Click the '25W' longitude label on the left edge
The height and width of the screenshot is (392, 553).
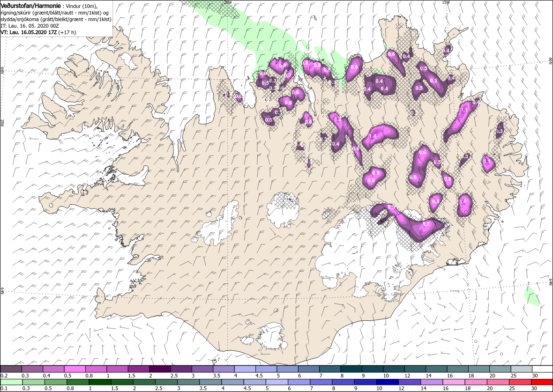2,122
